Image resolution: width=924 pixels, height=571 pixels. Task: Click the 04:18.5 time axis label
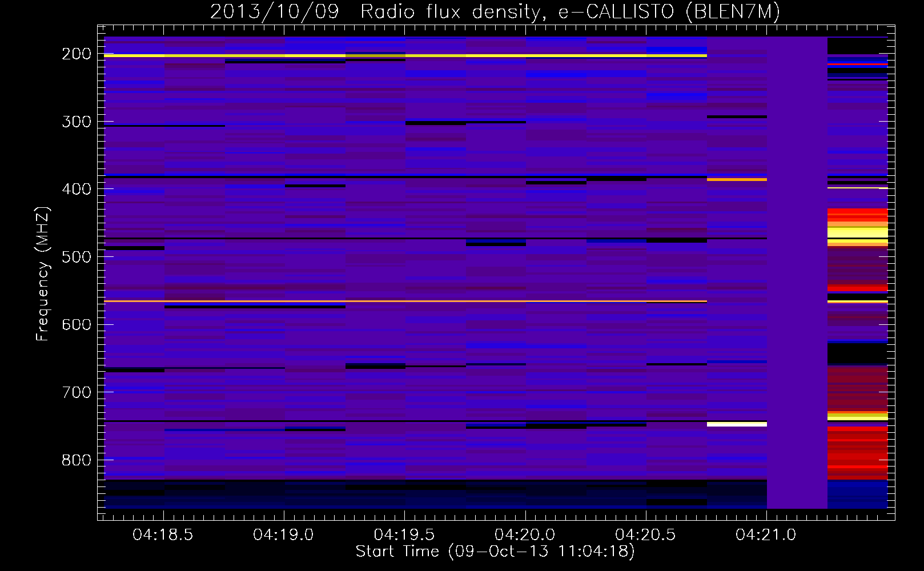(163, 535)
